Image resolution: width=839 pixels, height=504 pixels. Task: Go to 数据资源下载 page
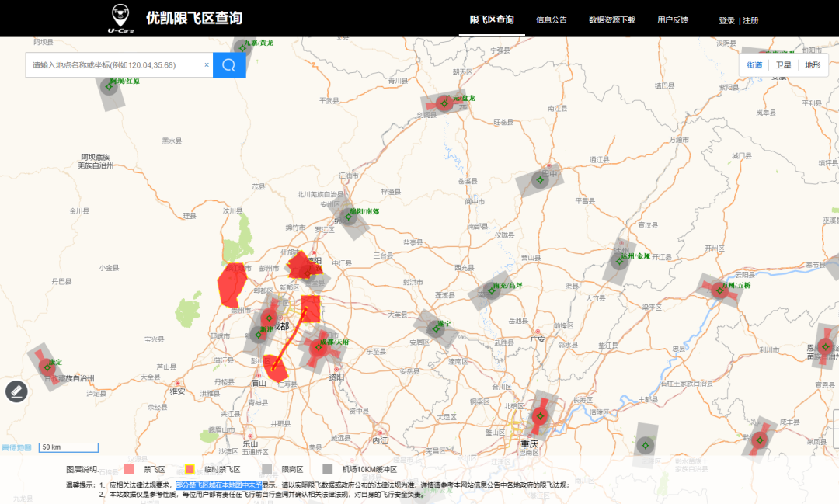[612, 20]
